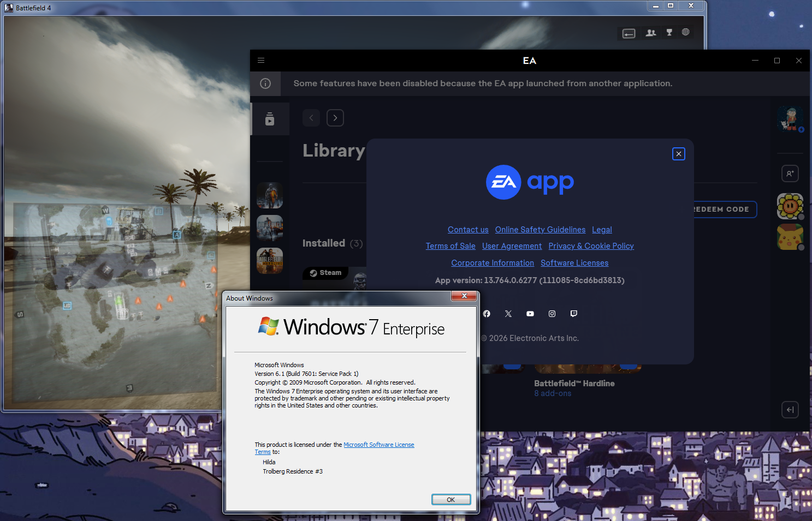Select the sunflower avatar friend
Image resolution: width=812 pixels, height=521 pixels.
pyautogui.click(x=790, y=206)
